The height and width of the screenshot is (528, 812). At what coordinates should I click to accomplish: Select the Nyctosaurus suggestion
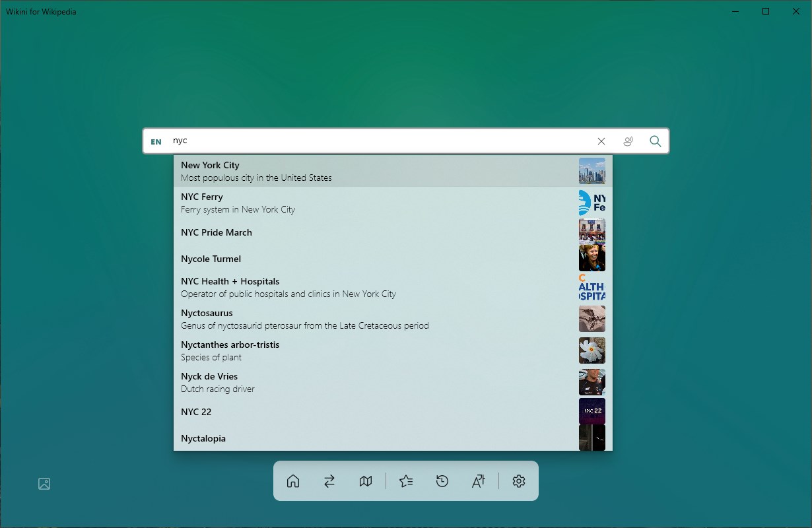tap(393, 319)
